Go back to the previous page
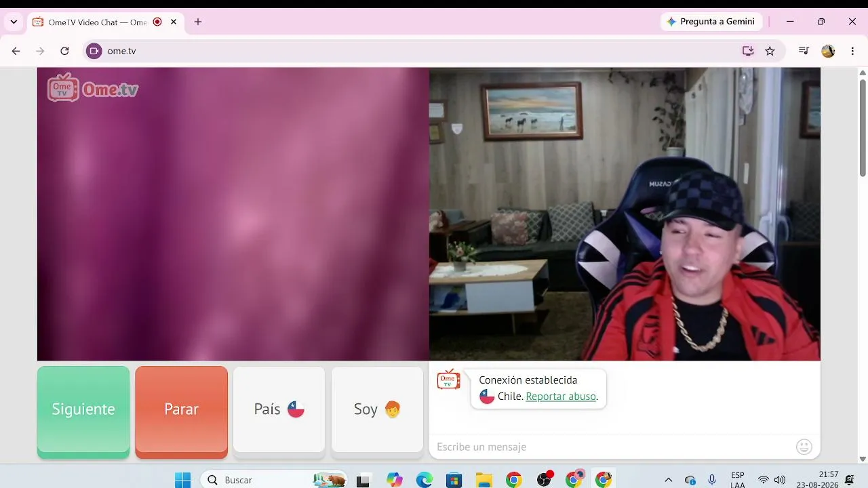 [x=16, y=51]
